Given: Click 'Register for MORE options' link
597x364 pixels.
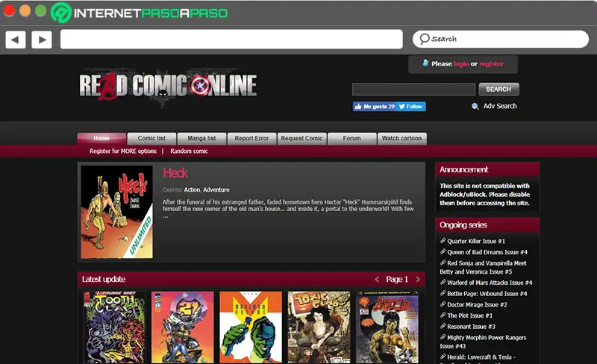Looking at the screenshot, I should (123, 151).
